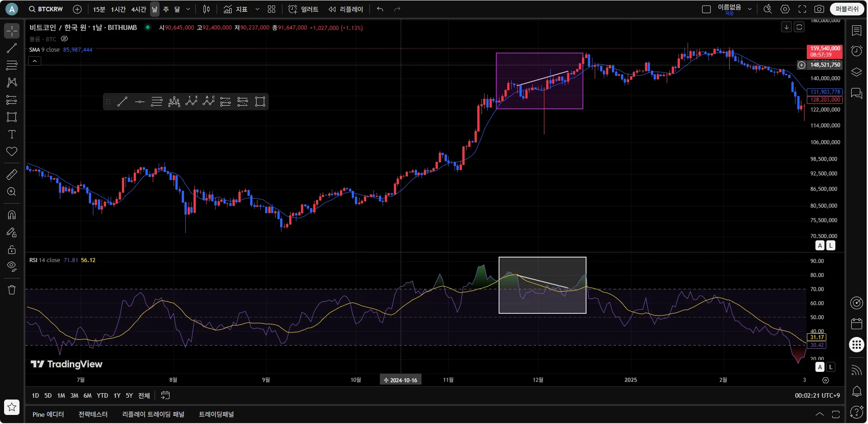Select the head and shoulders pattern tool
Screen dimensions: 868x424
click(x=174, y=102)
